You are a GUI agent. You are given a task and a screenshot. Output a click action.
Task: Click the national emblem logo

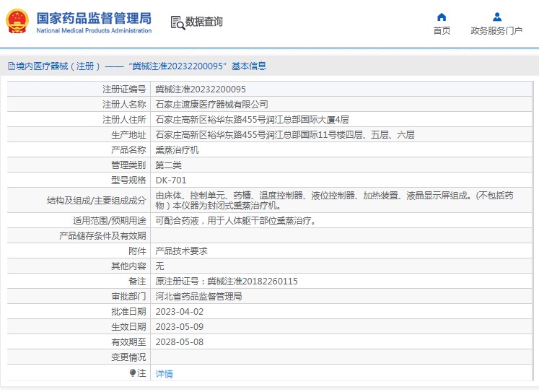pyautogui.click(x=17, y=22)
